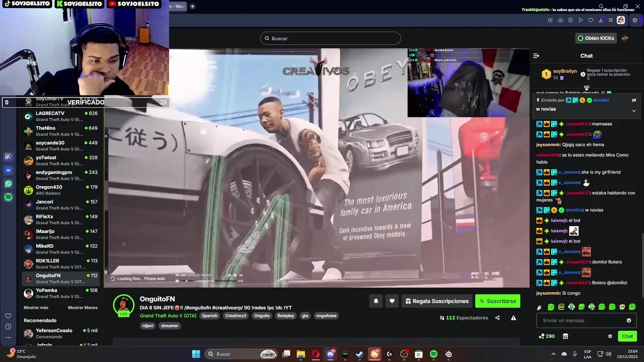Click the easy setup sliders icon in the toolbar

pyautogui.click(x=611, y=20)
